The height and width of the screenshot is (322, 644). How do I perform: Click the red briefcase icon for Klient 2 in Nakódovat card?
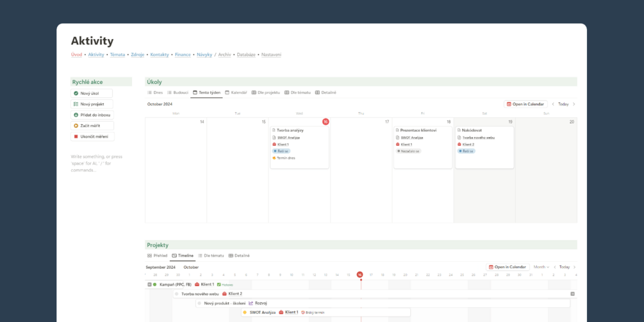459,145
